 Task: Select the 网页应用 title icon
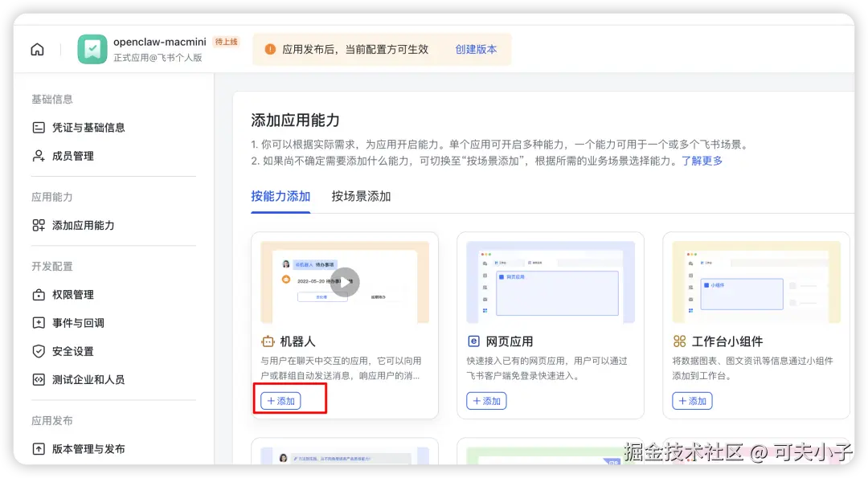[473, 341]
